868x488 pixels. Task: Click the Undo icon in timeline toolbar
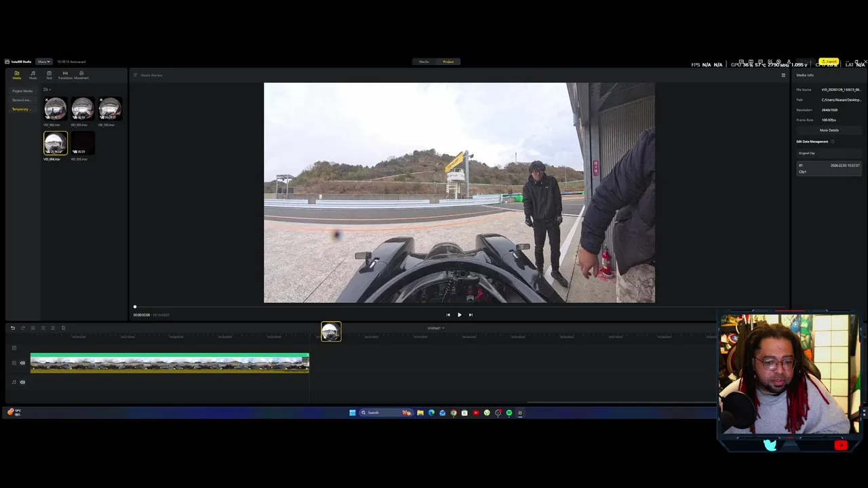click(12, 328)
